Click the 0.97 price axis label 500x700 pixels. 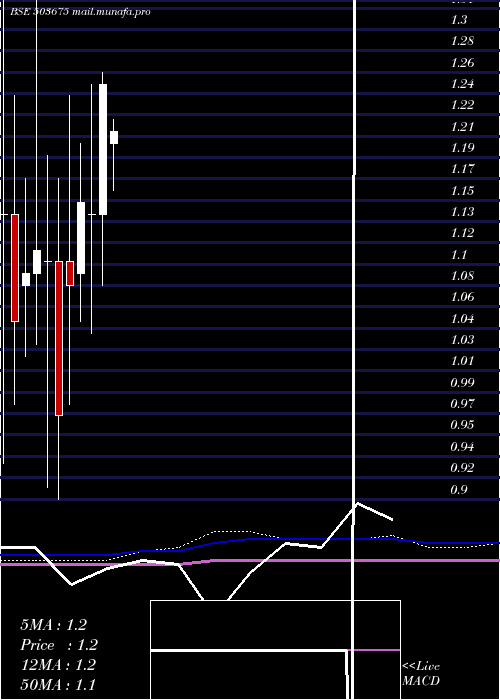point(462,404)
